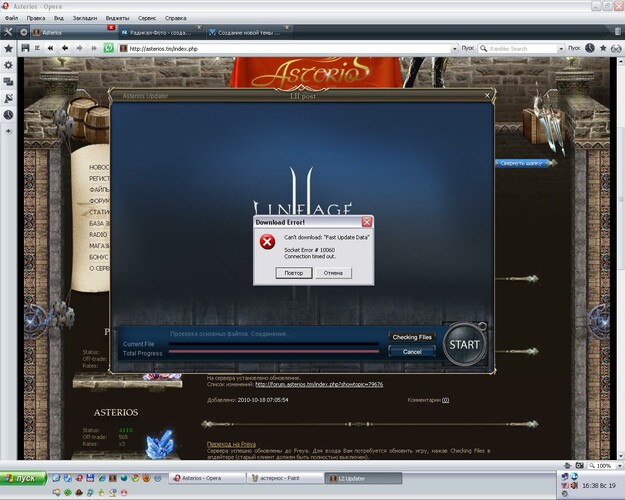
Task: Open the Widgets gear panel in sidebar
Action: click(8, 65)
